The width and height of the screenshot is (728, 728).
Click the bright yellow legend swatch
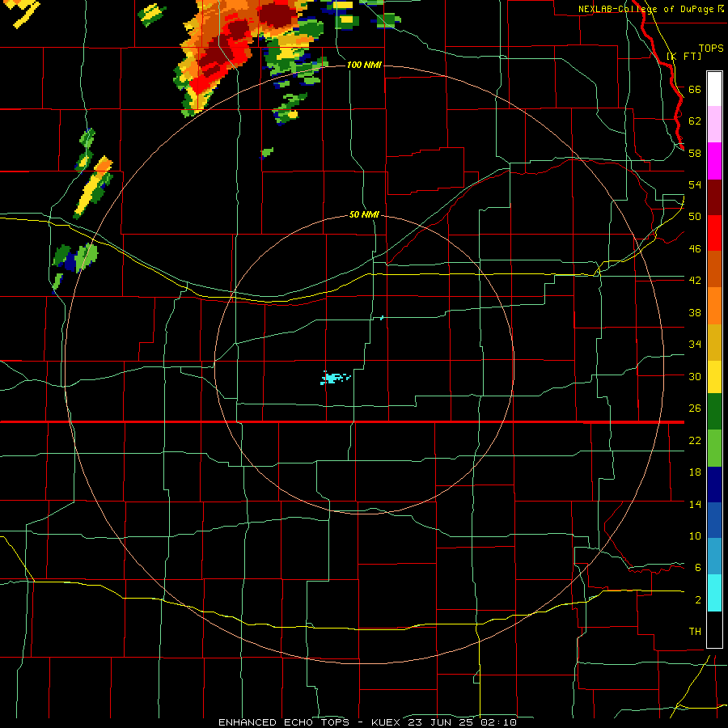714,377
